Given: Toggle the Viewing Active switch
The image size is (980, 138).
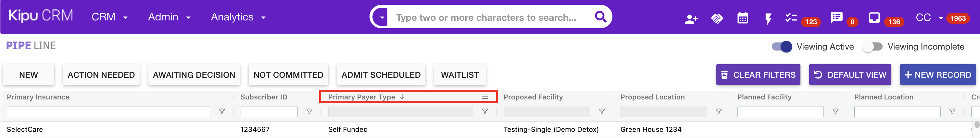Looking at the screenshot, I should pos(782,47).
